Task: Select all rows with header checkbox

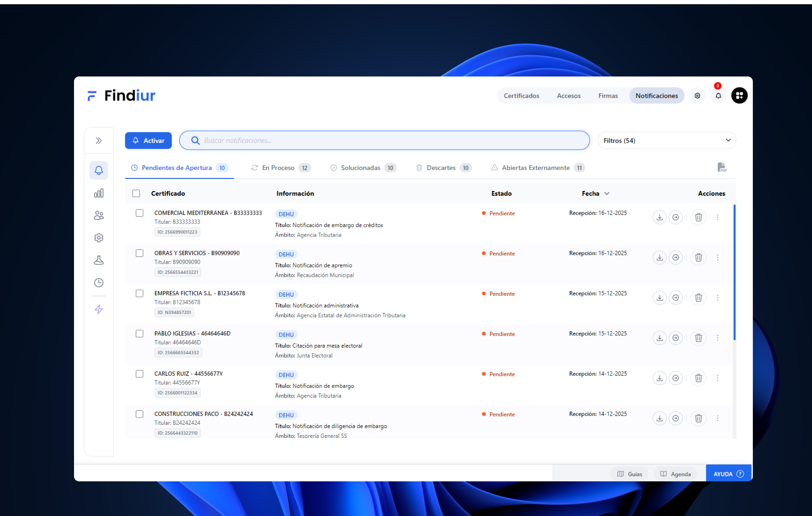Action: pyautogui.click(x=136, y=193)
